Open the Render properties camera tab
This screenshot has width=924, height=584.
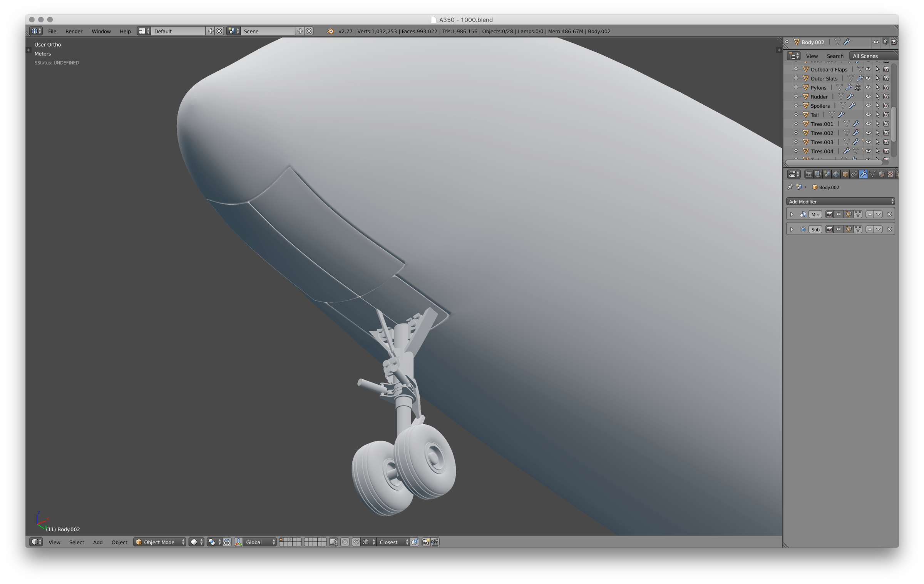point(809,174)
